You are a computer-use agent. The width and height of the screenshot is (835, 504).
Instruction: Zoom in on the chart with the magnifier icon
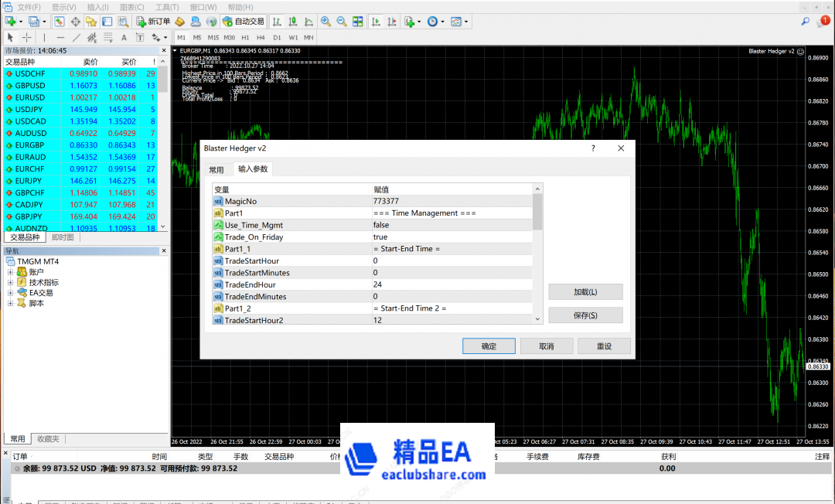click(x=325, y=22)
